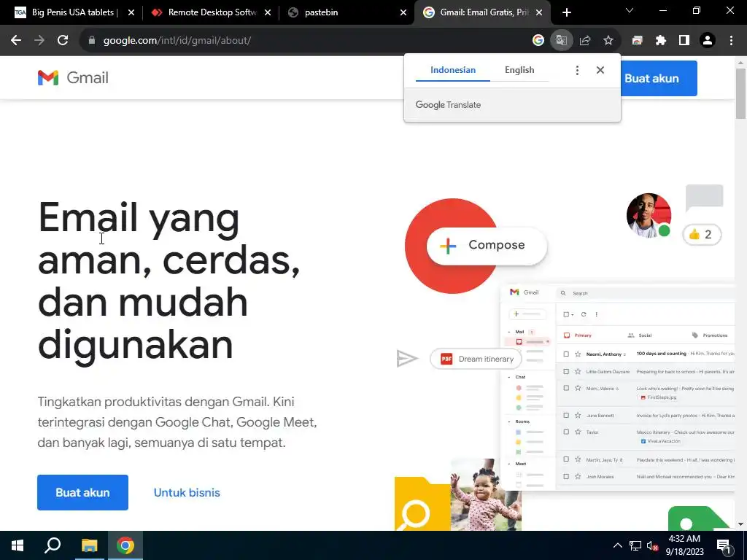Click the Compose illustration button
The width and height of the screenshot is (747, 560).
pyautogui.click(x=487, y=245)
